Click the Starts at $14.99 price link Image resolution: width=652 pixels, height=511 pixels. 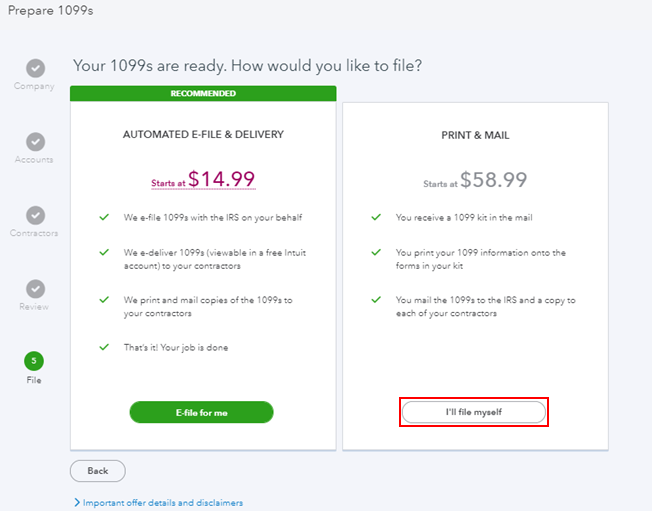[203, 179]
